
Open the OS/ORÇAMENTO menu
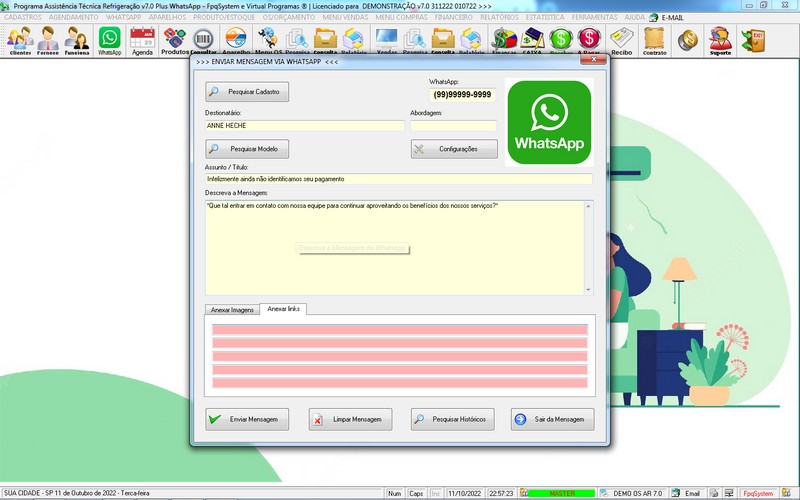[289, 17]
